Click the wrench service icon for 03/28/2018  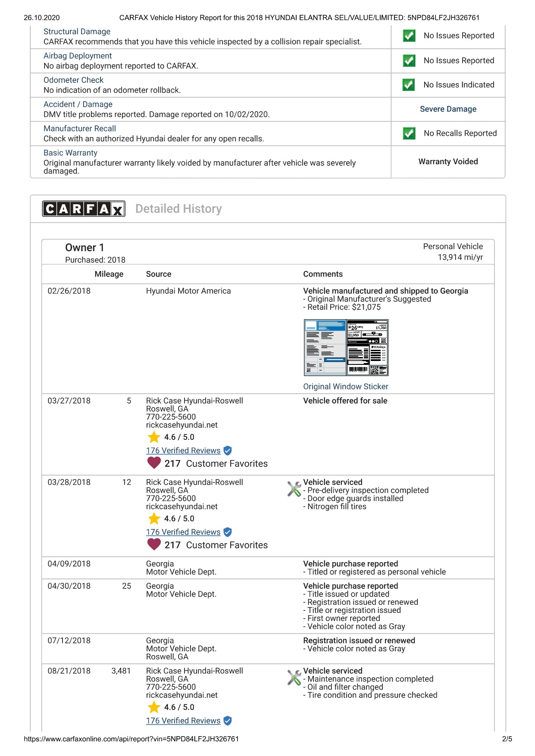pyautogui.click(x=294, y=489)
